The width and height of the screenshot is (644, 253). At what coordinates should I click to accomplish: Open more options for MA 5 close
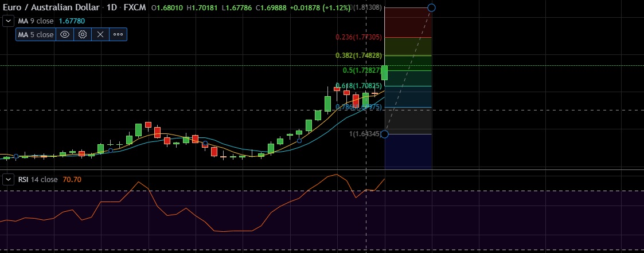coord(118,34)
